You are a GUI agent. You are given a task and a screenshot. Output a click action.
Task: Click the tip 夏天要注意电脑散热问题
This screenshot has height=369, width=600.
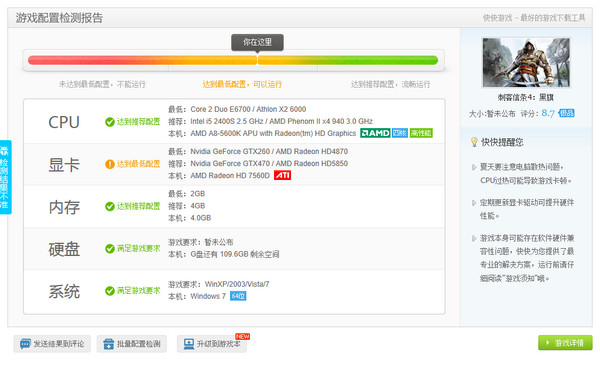tap(525, 173)
